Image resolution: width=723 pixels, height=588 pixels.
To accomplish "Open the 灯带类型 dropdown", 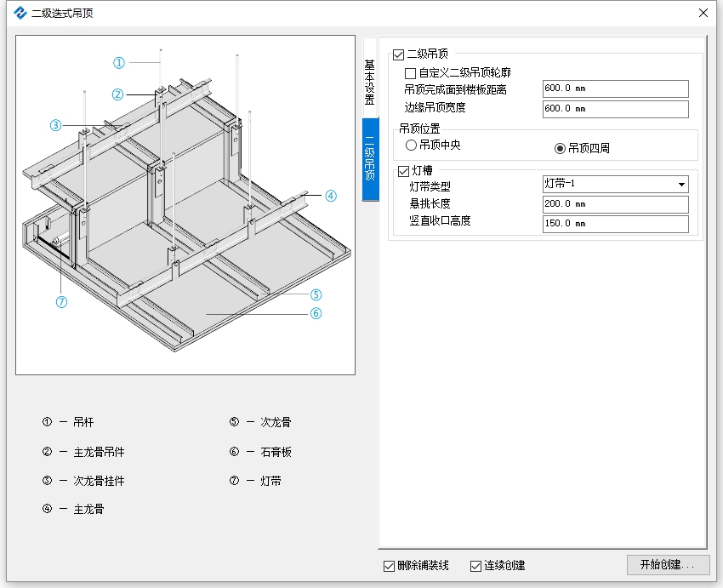I will pos(616,184).
